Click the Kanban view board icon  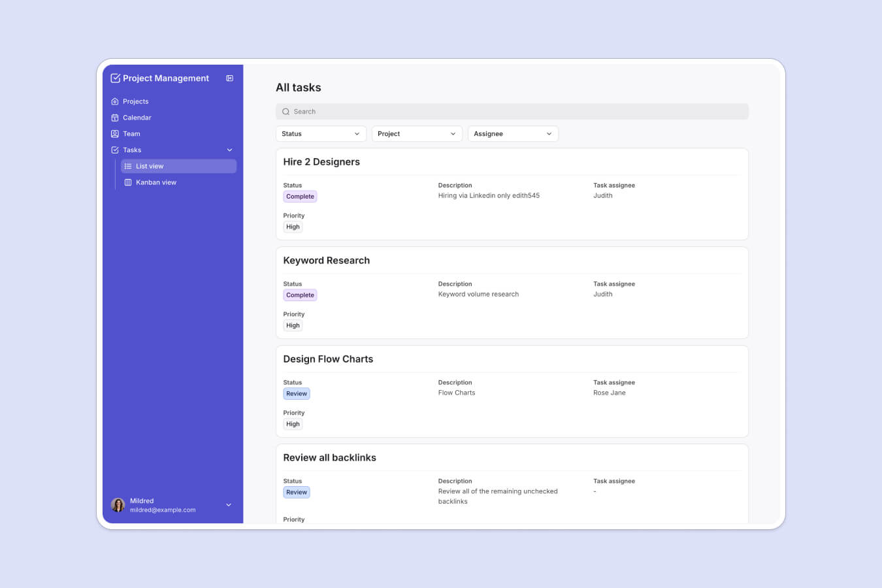click(128, 182)
